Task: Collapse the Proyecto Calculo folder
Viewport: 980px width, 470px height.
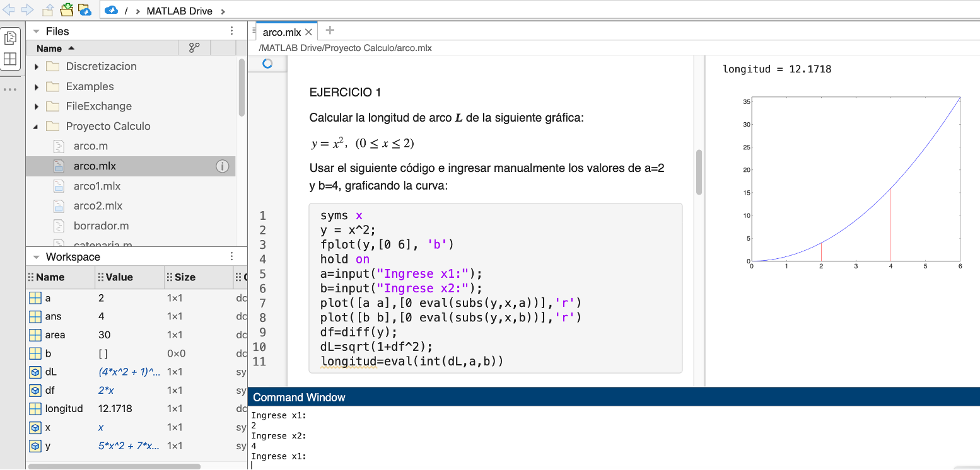Action: coord(37,126)
